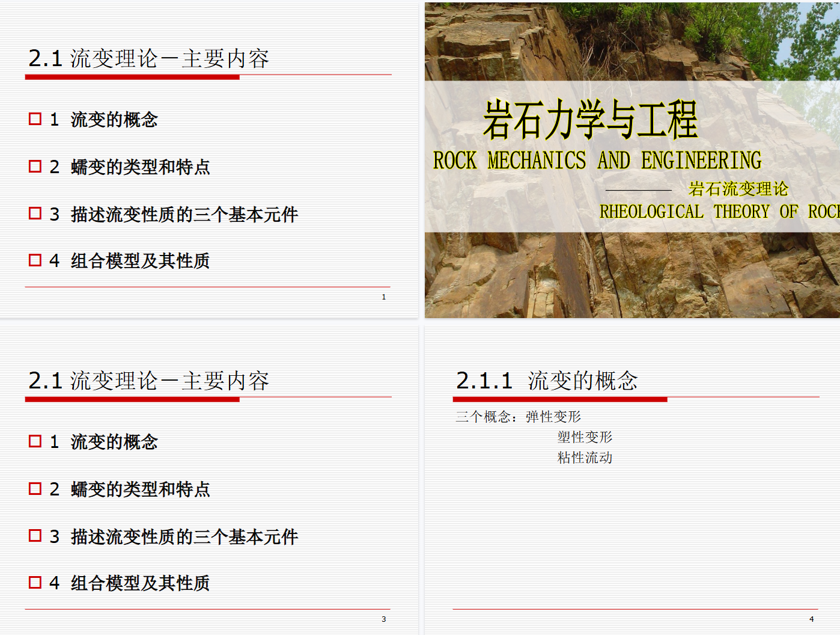Image resolution: width=840 pixels, height=635 pixels.
Task: Click the page number 3 in the slide footer
Action: click(384, 619)
